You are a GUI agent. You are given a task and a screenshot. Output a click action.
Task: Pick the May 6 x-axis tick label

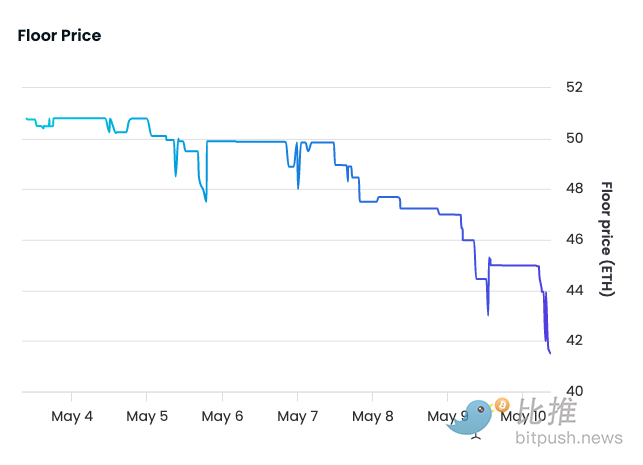pos(222,416)
